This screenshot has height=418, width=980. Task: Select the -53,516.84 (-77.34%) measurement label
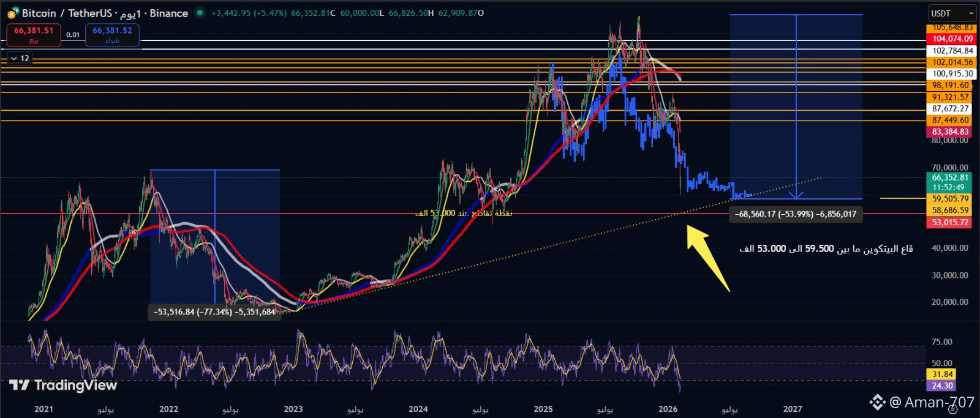[214, 312]
